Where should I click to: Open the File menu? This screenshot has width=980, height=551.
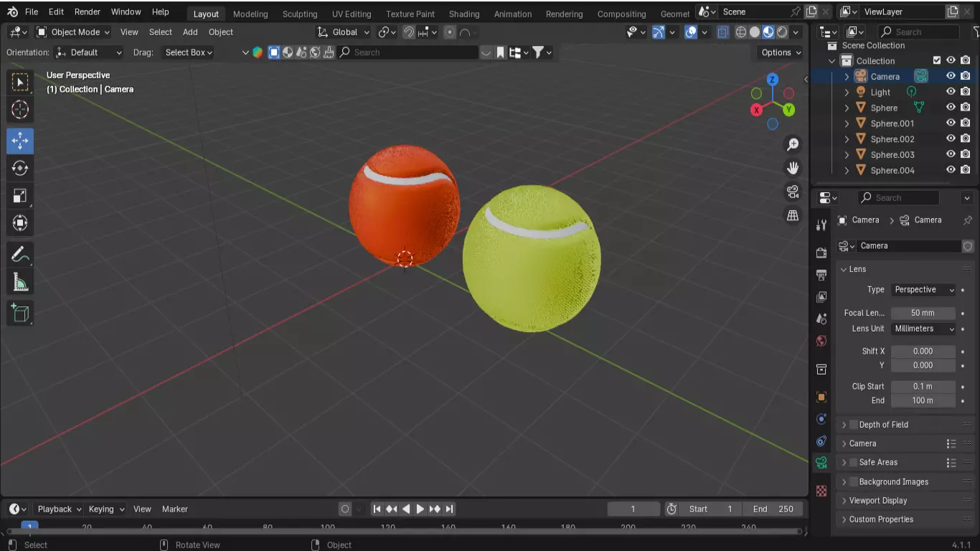[32, 12]
